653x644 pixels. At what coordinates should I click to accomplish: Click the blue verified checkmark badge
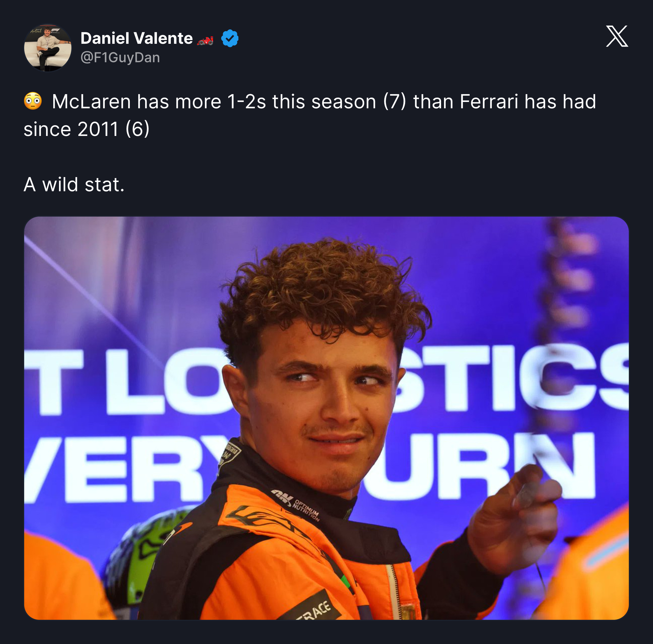tap(230, 38)
